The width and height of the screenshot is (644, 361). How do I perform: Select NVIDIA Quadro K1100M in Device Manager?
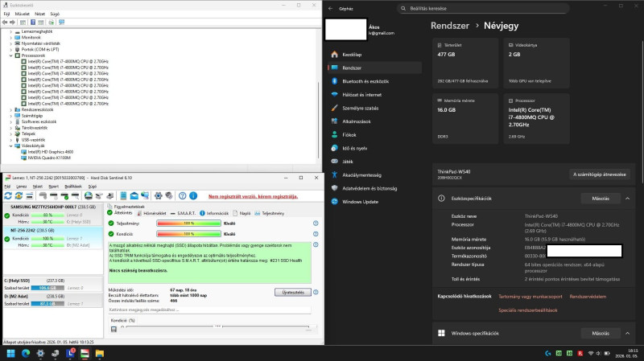49,158
